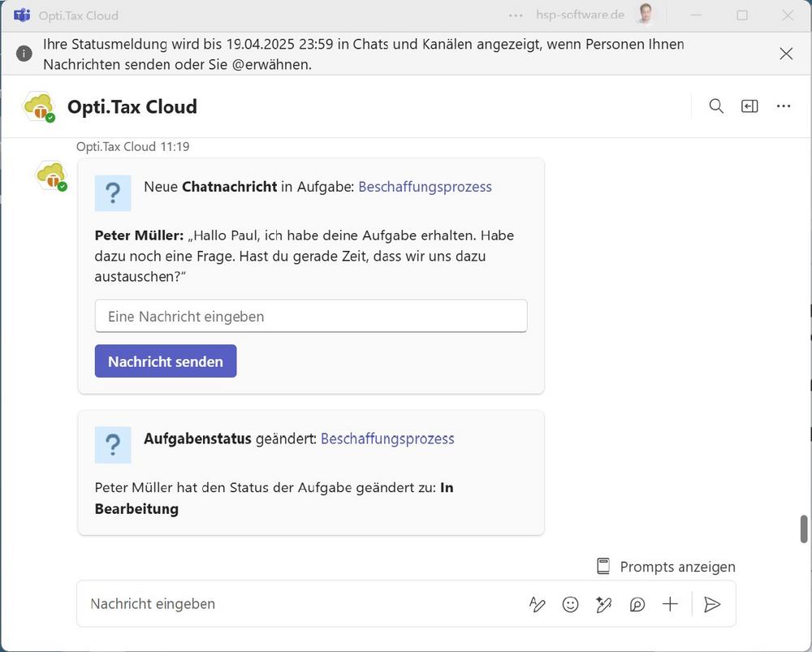812x652 pixels.
Task: Close the Teams window
Action: pos(788,15)
